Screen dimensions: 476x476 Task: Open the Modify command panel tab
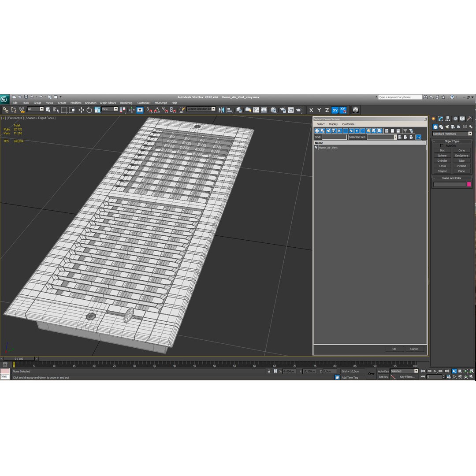[x=440, y=119]
